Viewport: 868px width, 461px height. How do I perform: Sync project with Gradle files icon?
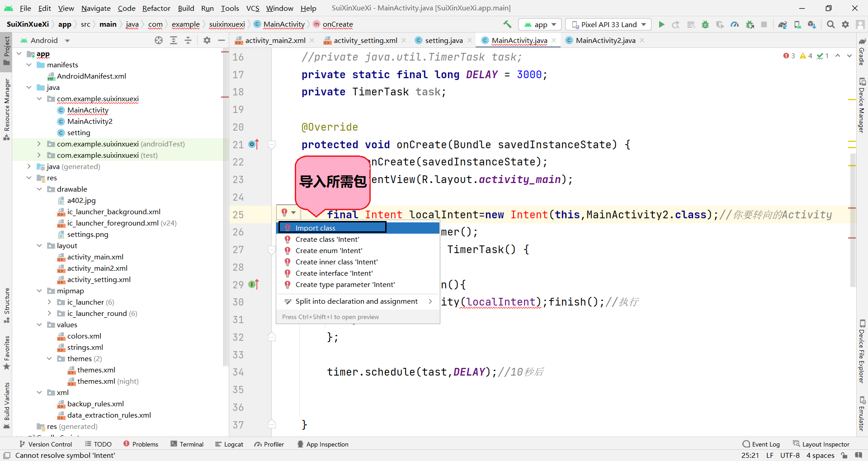point(783,24)
